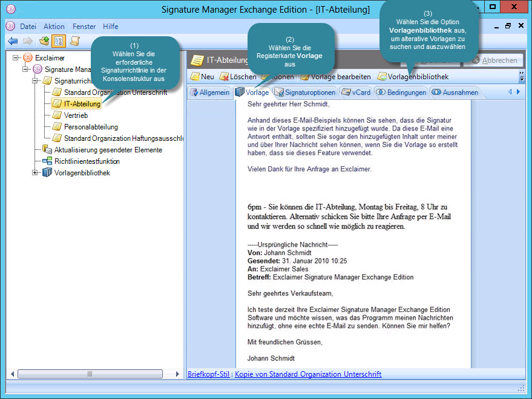Collapse the Exclaimer root node

(16, 57)
